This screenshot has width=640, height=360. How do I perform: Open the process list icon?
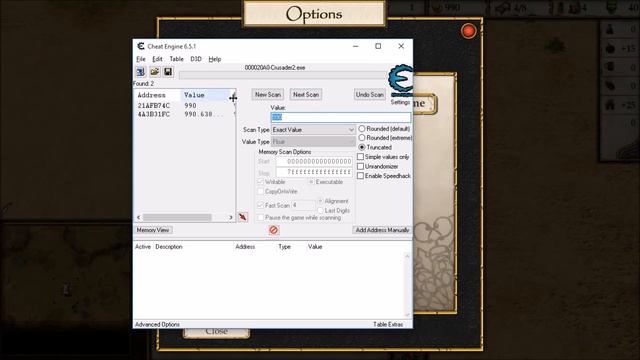pos(141,72)
